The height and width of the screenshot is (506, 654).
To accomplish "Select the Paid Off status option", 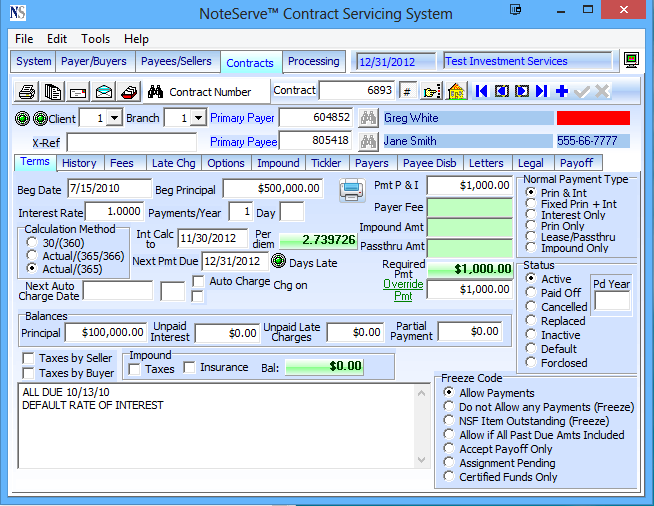I will 531,293.
